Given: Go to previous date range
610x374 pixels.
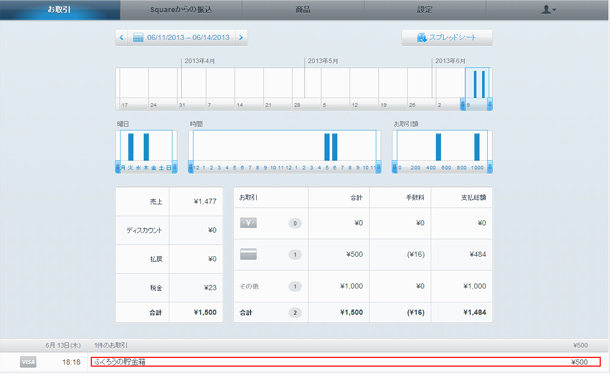Looking at the screenshot, I should (122, 38).
